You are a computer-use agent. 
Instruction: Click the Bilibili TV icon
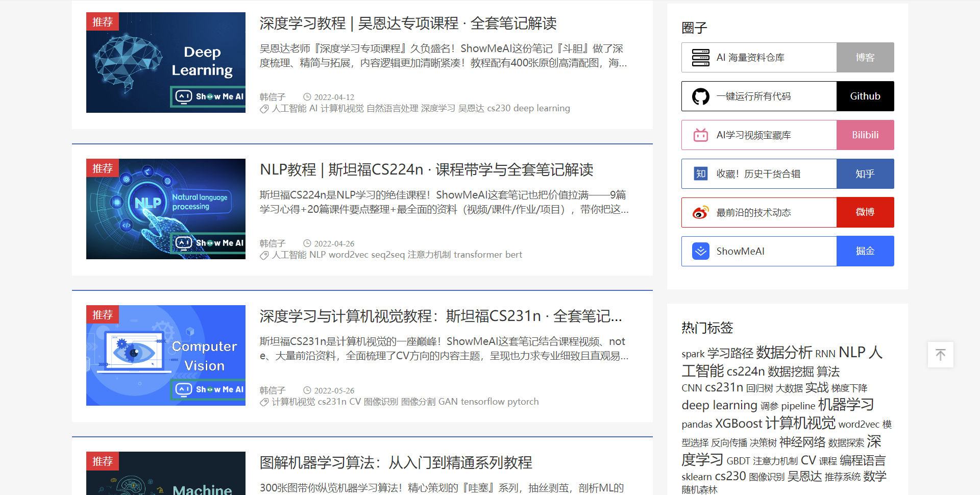(700, 135)
